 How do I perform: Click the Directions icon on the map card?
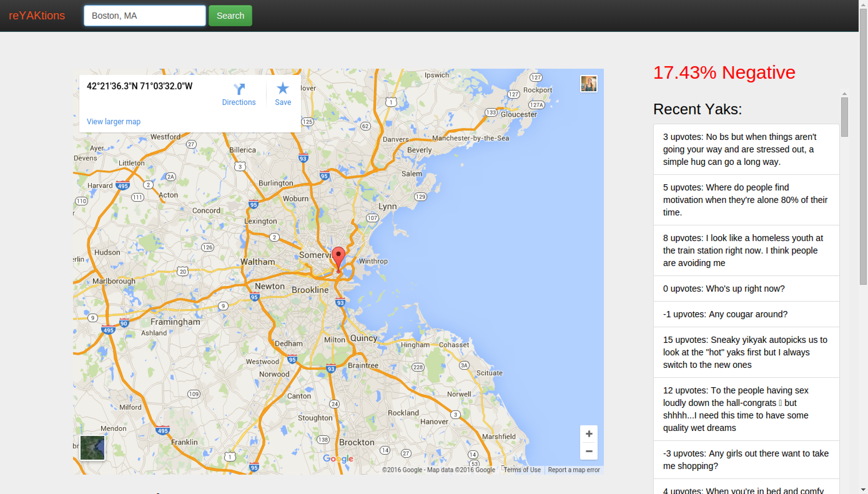coord(239,89)
